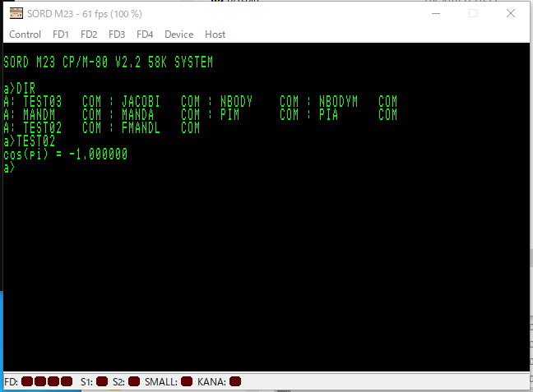533x392 pixels.
Task: Open the Host menu
Action: (215, 35)
